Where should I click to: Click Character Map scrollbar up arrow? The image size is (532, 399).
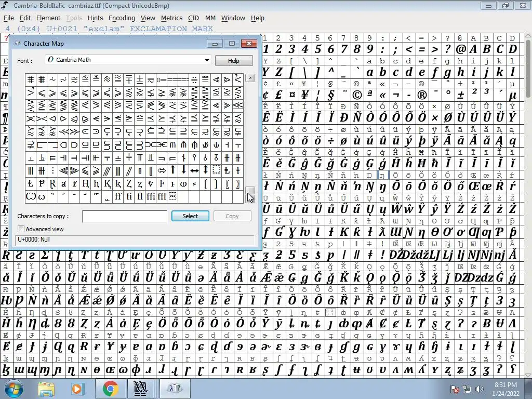click(250, 78)
